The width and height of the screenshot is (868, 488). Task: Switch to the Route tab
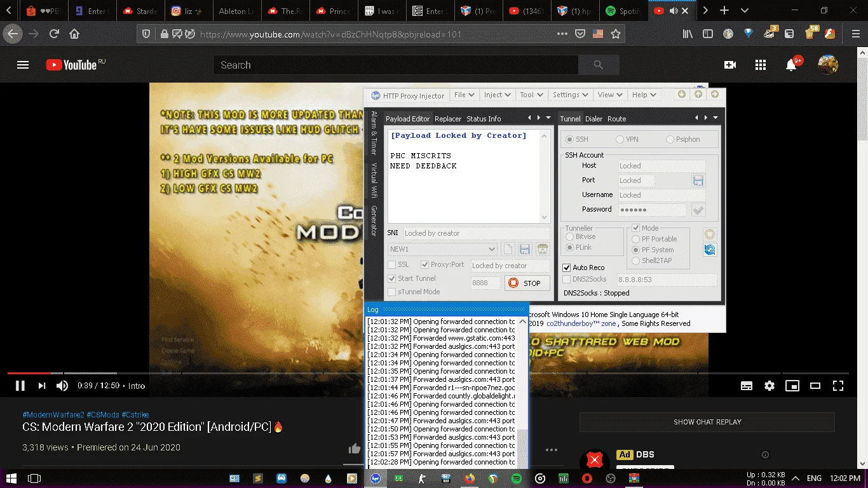tap(616, 119)
